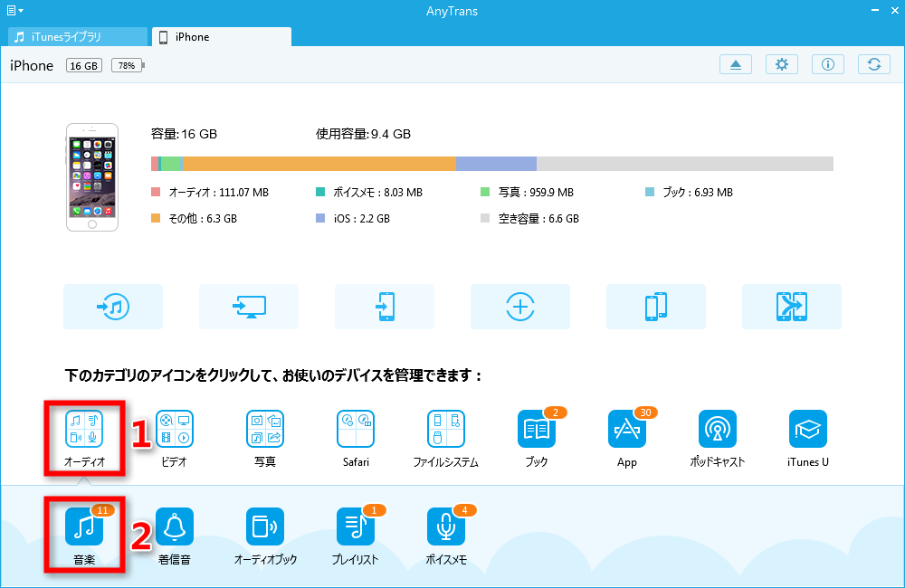Show device info with the info button

click(828, 64)
